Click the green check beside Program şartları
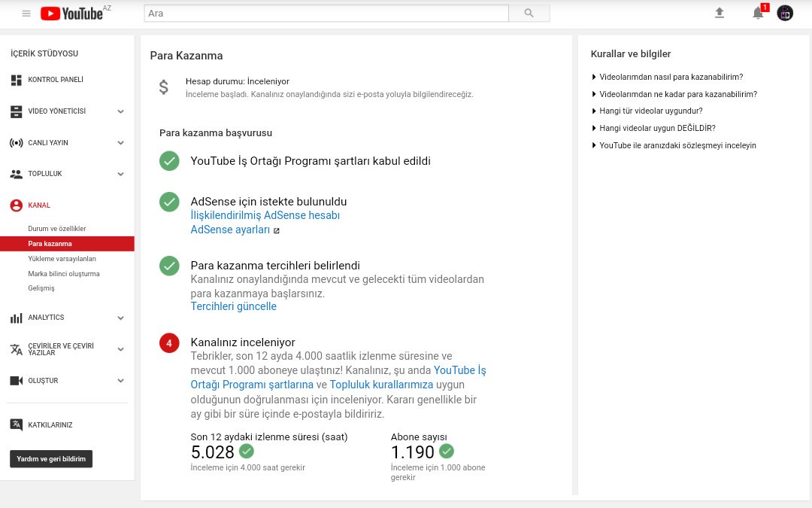Screen dimensions: 812x508 pyautogui.click(x=169, y=161)
